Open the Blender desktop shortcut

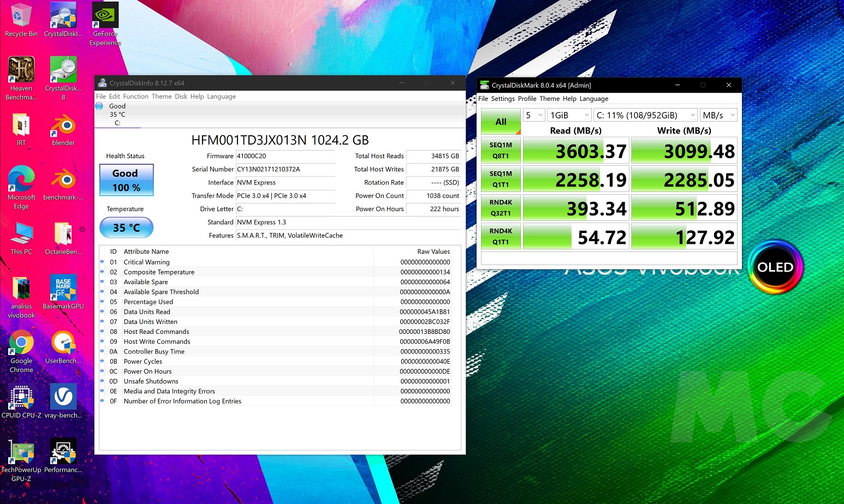pyautogui.click(x=63, y=127)
